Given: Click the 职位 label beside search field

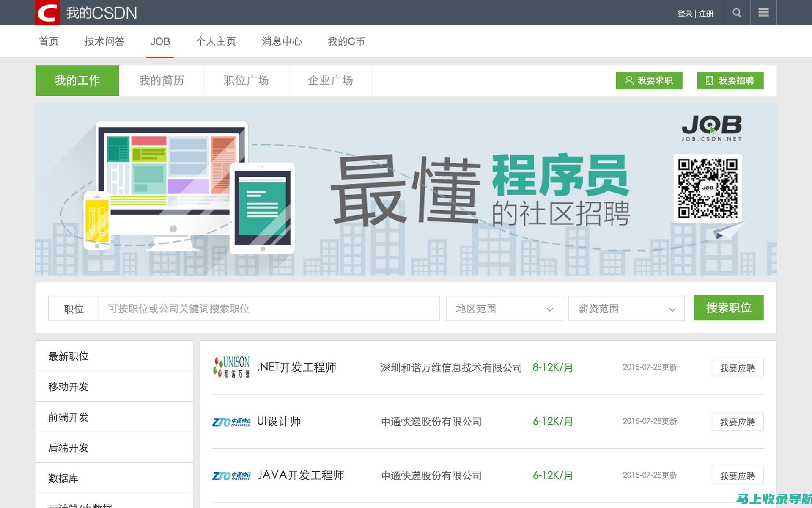Looking at the screenshot, I should click(x=74, y=309).
